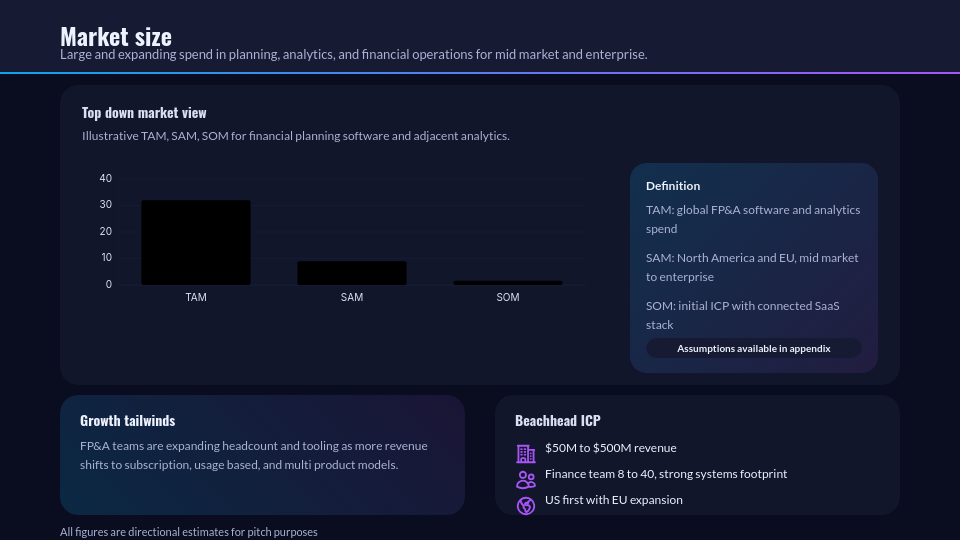960x540 pixels.
Task: Click the globe icon beside US first
Action: coord(526,506)
